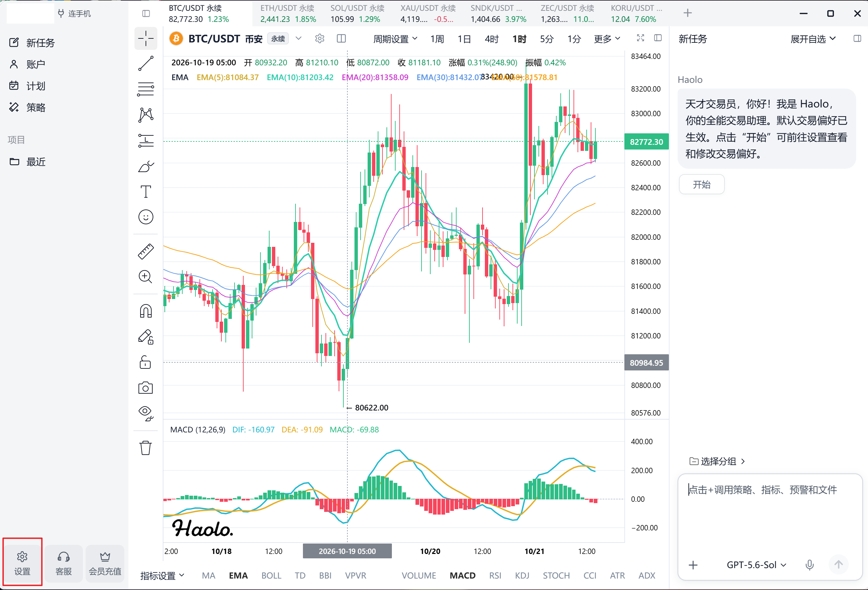This screenshot has height=590, width=868.
Task: Open the 最近 recent folder
Action: point(27,162)
